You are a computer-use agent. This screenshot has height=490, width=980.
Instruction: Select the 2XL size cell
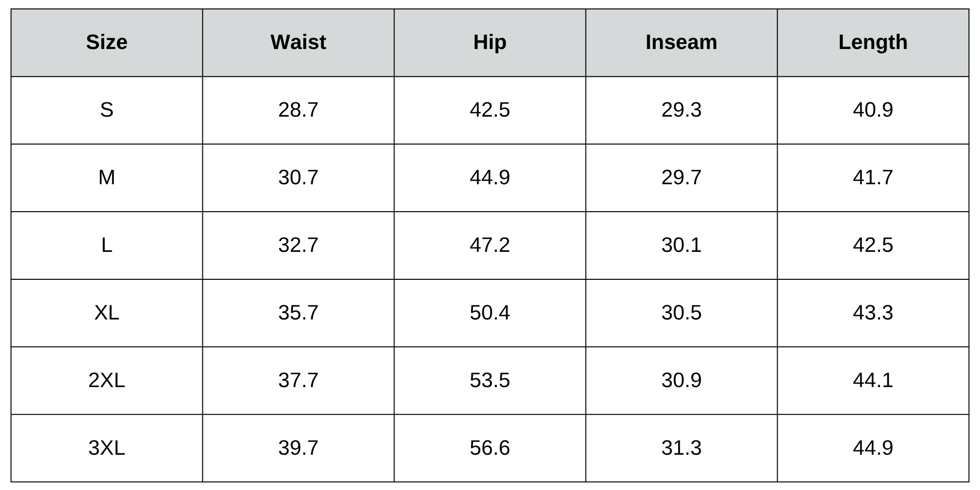107,380
